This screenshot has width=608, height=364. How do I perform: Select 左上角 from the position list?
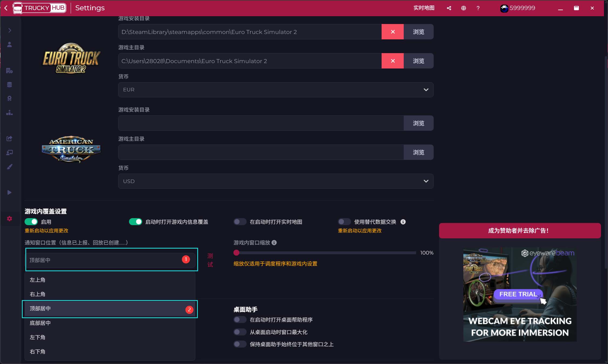pos(110,280)
